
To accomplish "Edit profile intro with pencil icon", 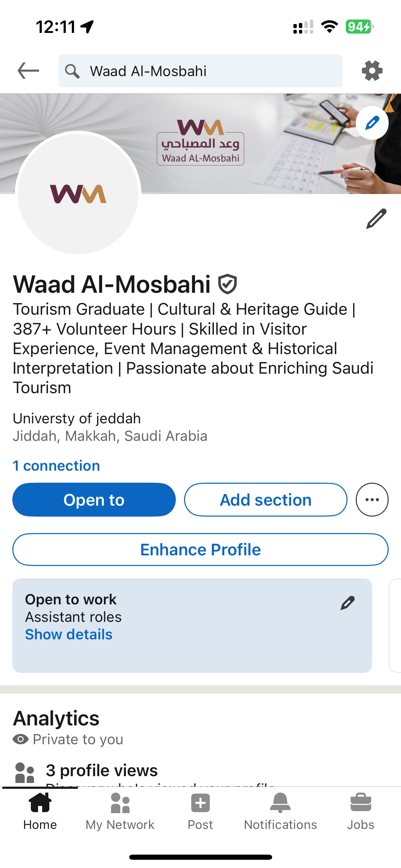I will (x=376, y=218).
